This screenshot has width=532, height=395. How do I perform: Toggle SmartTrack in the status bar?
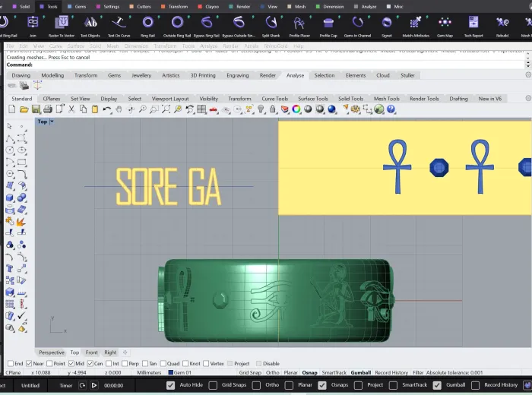[334, 373]
